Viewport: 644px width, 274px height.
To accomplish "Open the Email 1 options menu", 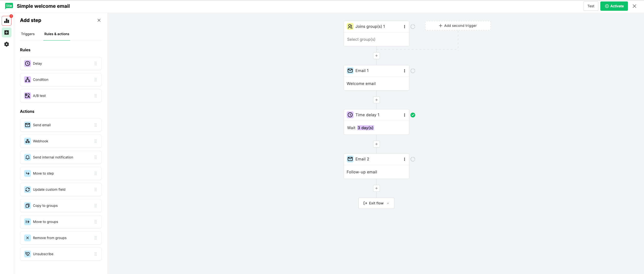I will coord(404,71).
